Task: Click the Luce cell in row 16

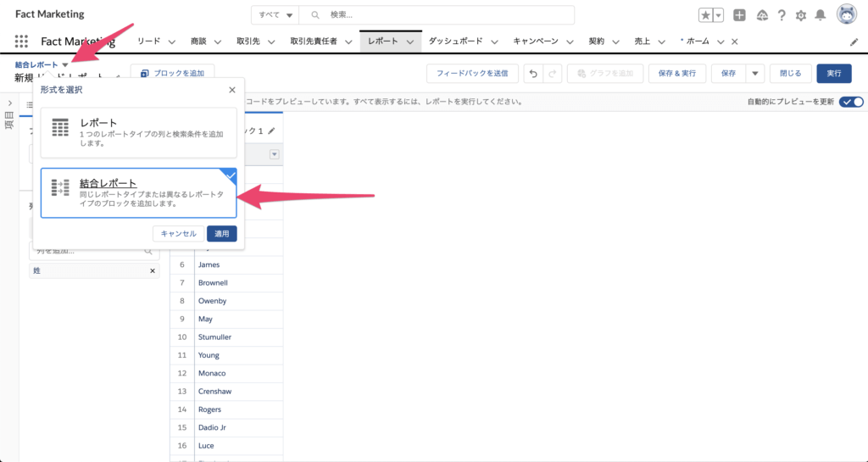Action: click(238, 445)
